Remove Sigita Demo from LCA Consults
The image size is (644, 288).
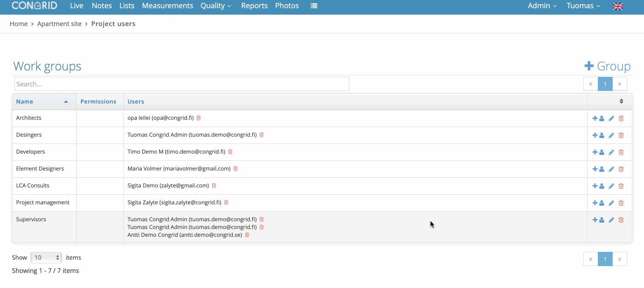click(x=214, y=186)
